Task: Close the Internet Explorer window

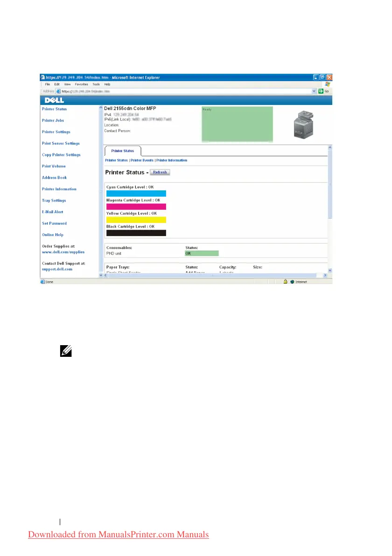Action: coord(329,77)
